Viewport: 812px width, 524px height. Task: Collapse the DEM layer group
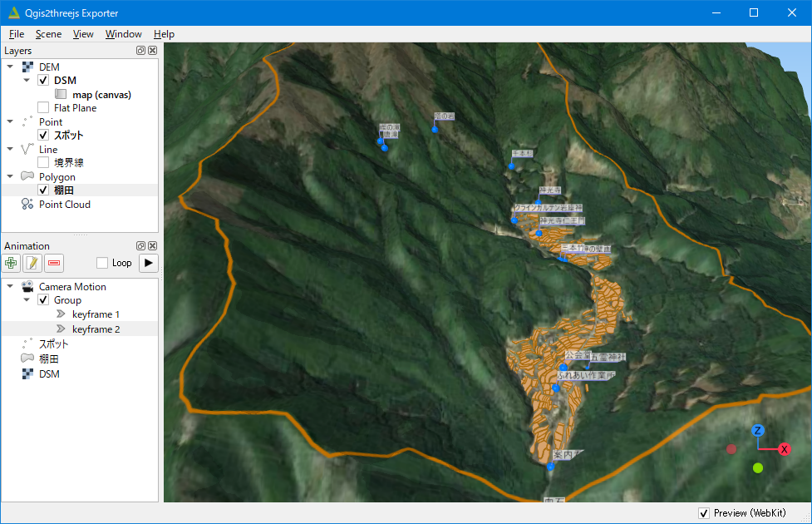[10, 67]
